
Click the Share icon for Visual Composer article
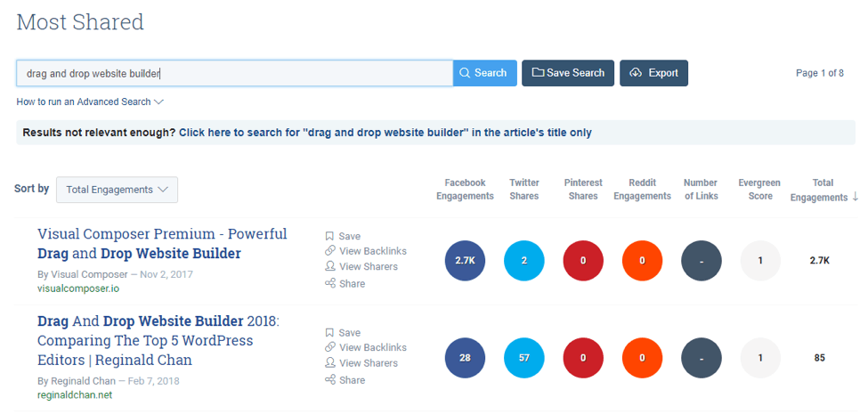tap(329, 284)
